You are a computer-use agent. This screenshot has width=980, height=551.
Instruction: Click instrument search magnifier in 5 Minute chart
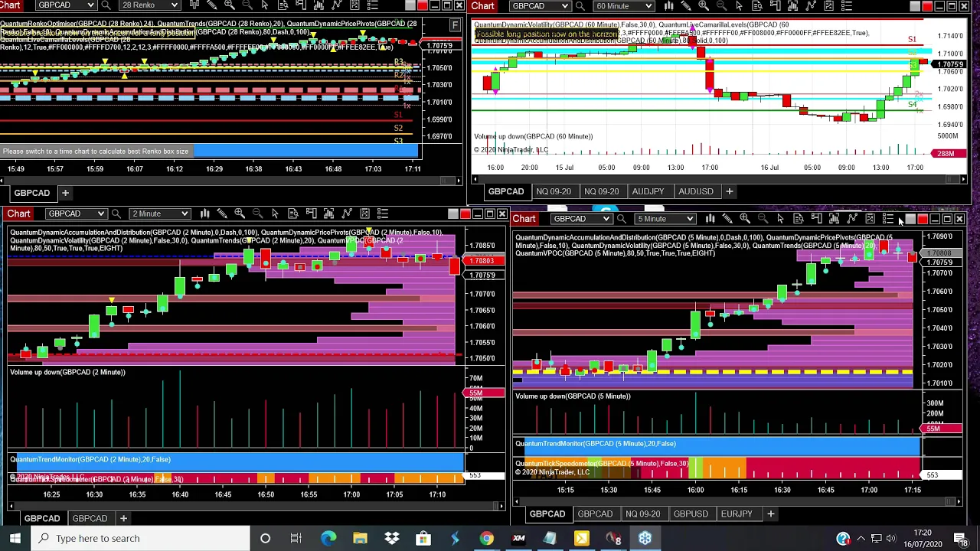(621, 219)
